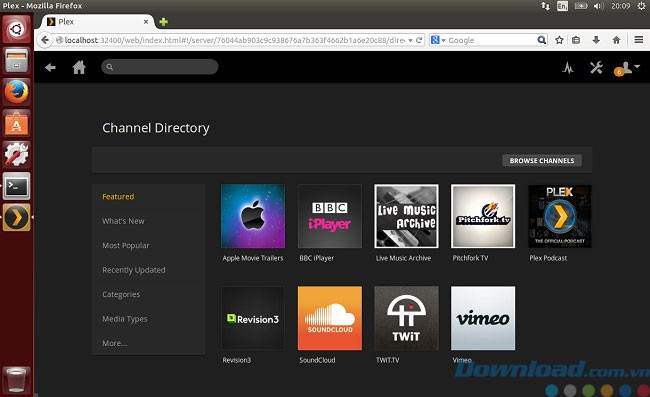The image size is (650, 397).
Task: Select the Featured category
Action: point(118,196)
